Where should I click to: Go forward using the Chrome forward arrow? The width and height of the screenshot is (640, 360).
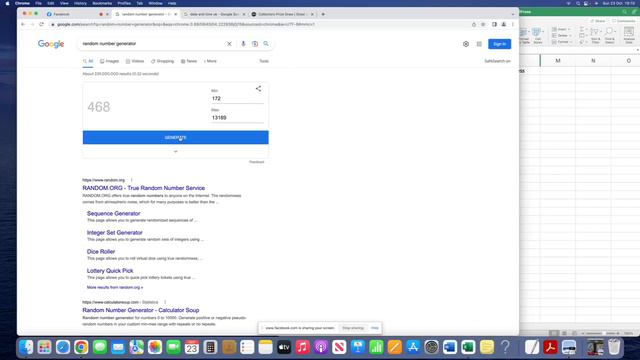coord(32,24)
